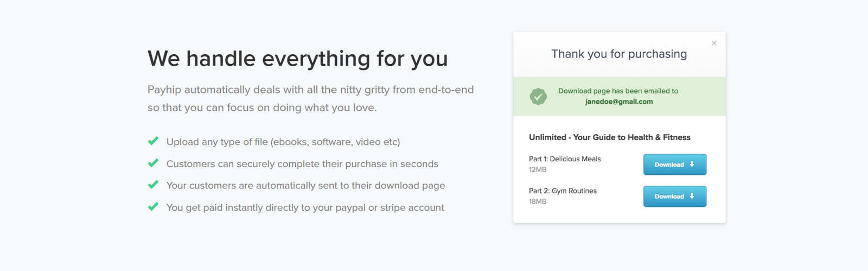The height and width of the screenshot is (271, 868).
Task: Click the Unlimited - Your Guide to Health & Fitness title
Action: point(609,137)
